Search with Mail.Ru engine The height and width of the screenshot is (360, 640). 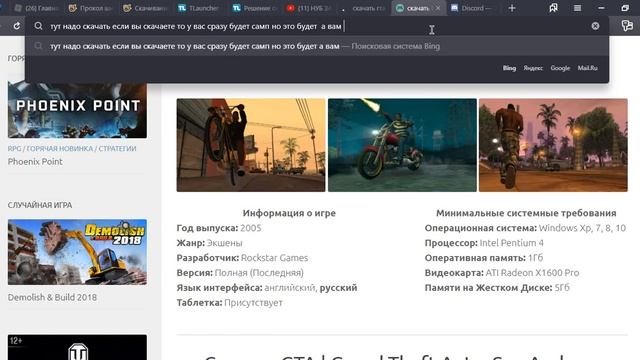pyautogui.click(x=587, y=68)
